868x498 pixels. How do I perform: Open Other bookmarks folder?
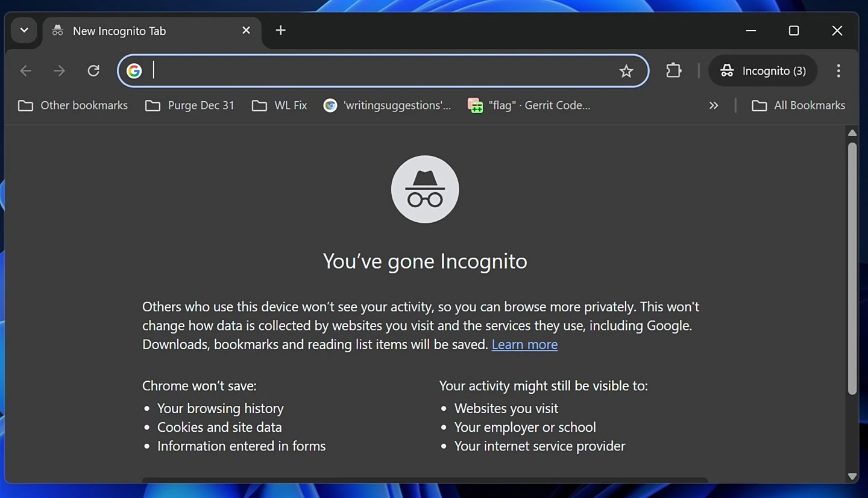click(x=73, y=105)
